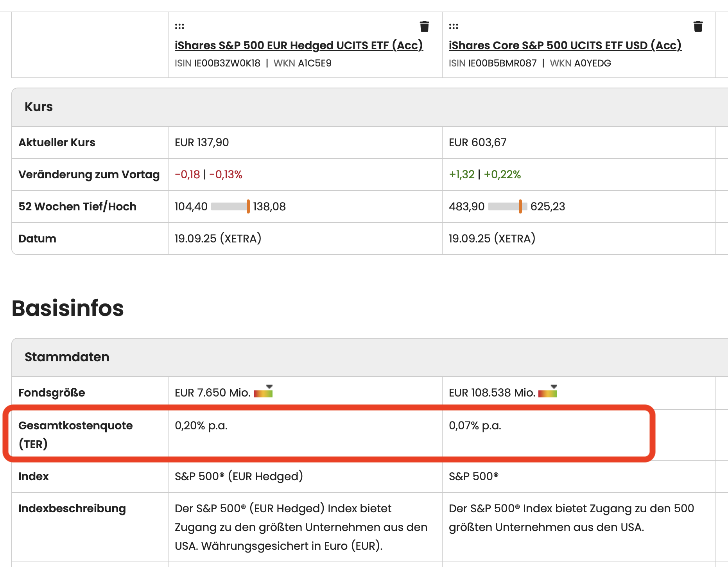
Task: Click fund size rating icon beside EUR 7.650 Mio.
Action: pyautogui.click(x=263, y=392)
